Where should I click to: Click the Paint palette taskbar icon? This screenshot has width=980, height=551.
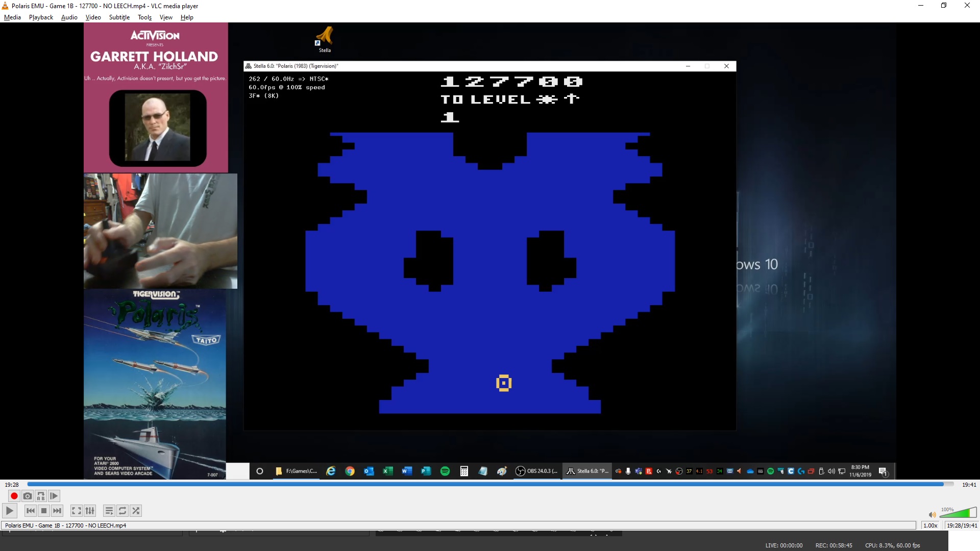(x=502, y=471)
